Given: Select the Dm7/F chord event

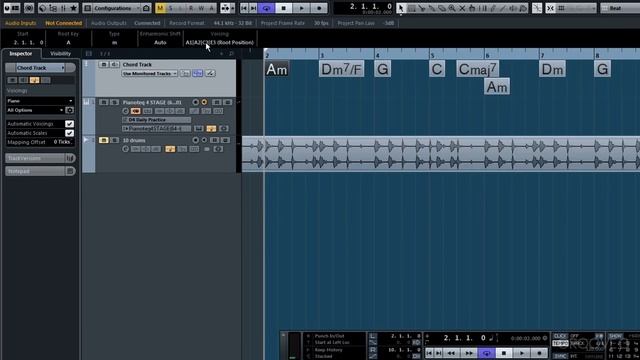Looking at the screenshot, I should (x=341, y=69).
